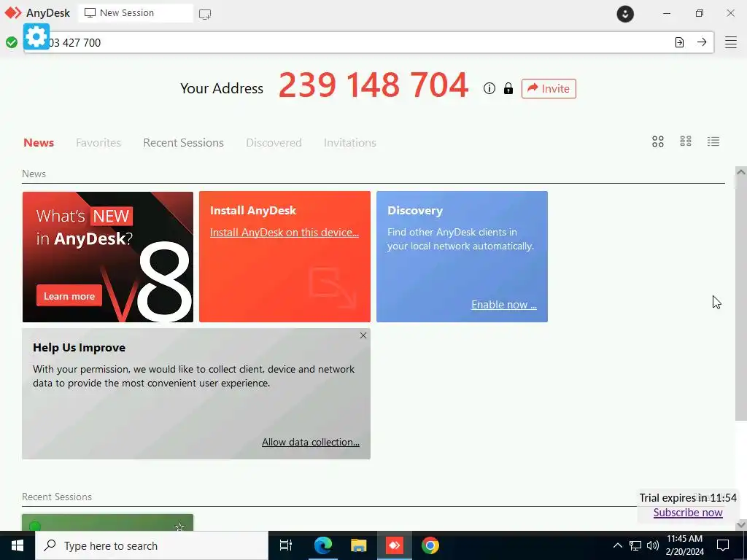Switch to small tiles view

pos(686,141)
